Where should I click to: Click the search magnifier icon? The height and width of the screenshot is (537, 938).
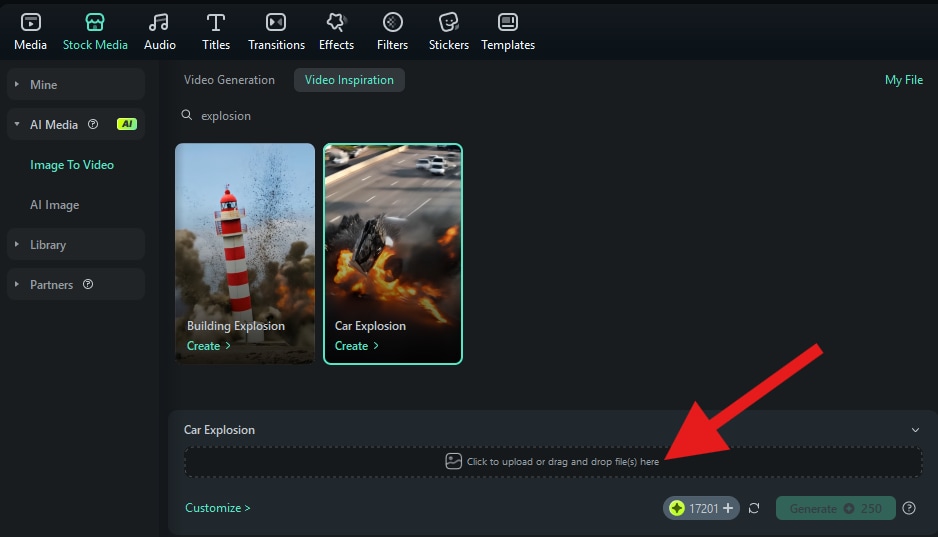(x=187, y=115)
